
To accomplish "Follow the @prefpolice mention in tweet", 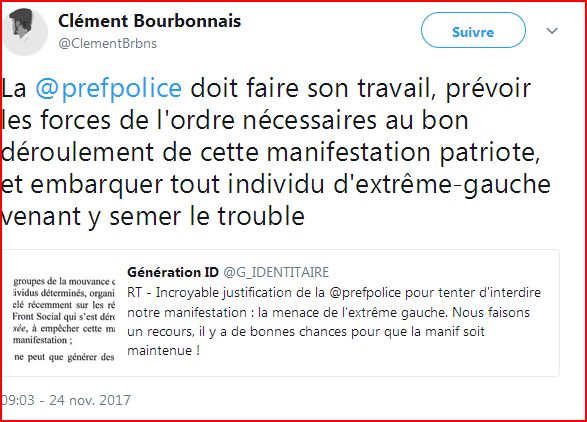I will (x=109, y=89).
